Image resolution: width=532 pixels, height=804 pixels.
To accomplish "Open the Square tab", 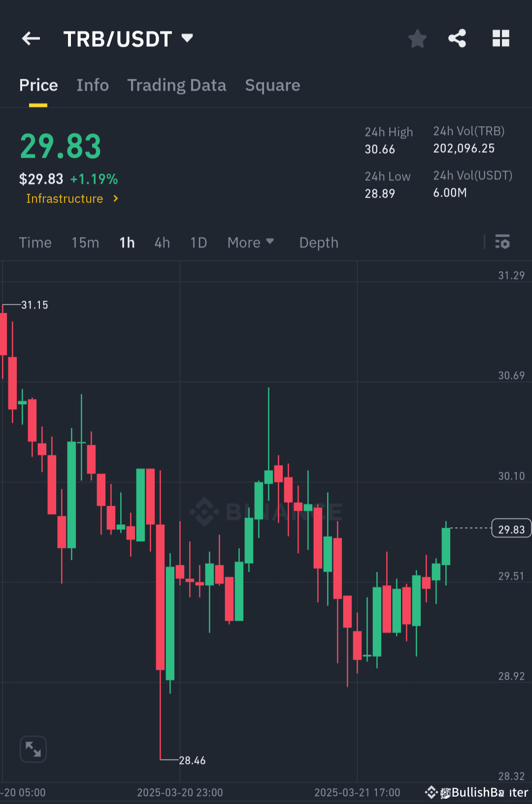I will pyautogui.click(x=272, y=85).
